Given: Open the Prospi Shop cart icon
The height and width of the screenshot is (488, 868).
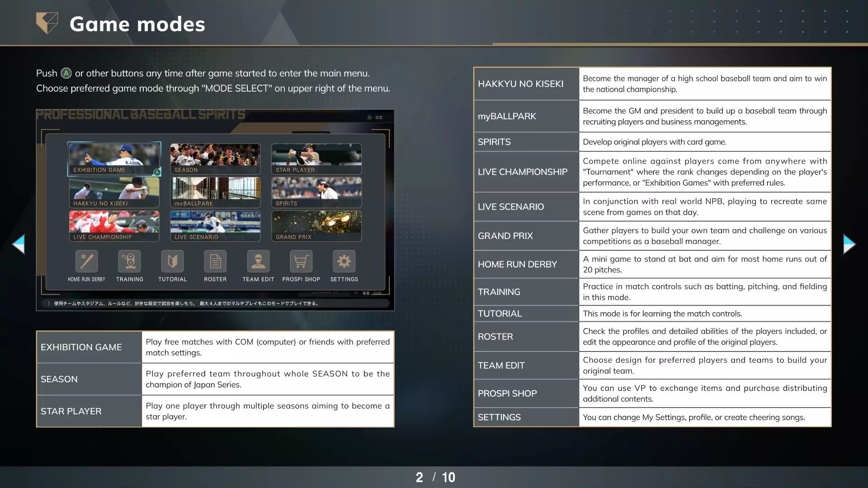Looking at the screenshot, I should (301, 261).
